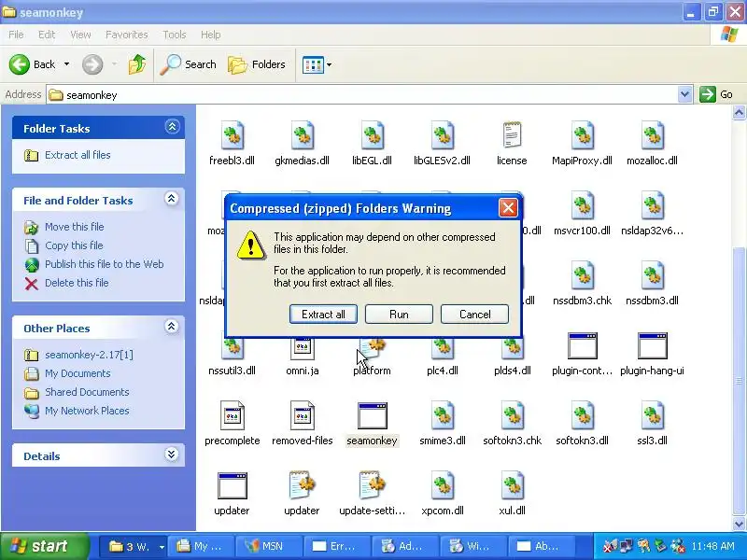Select the freebl3.dll file icon
Screen dimensions: 747x560
click(x=232, y=135)
